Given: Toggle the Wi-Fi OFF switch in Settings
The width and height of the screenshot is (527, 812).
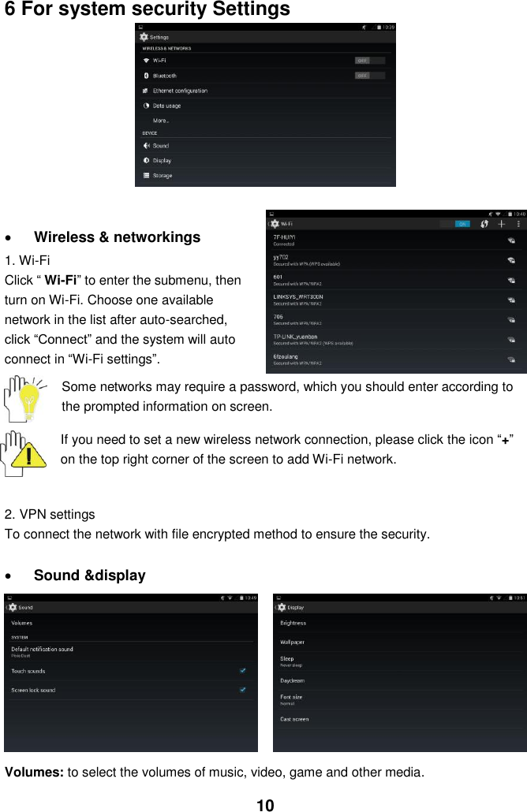Looking at the screenshot, I should (x=369, y=61).
